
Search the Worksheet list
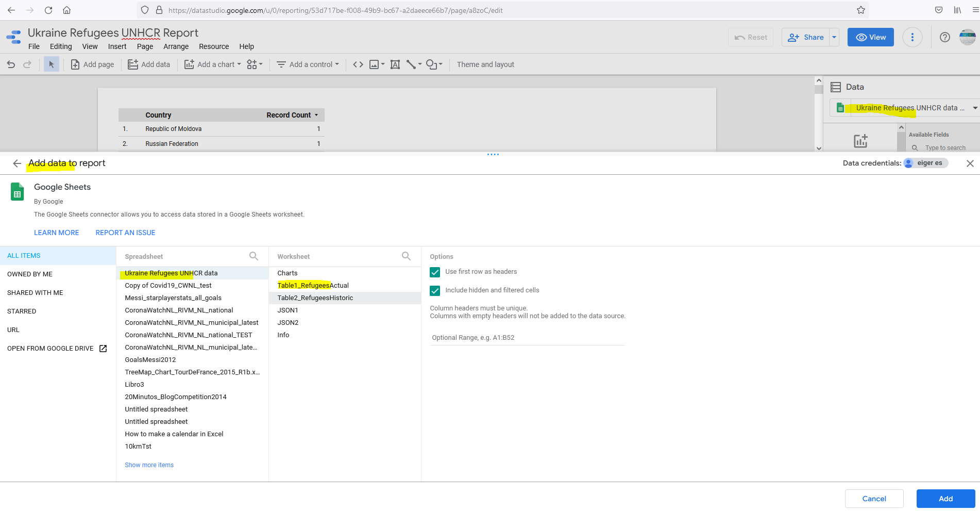(x=406, y=256)
